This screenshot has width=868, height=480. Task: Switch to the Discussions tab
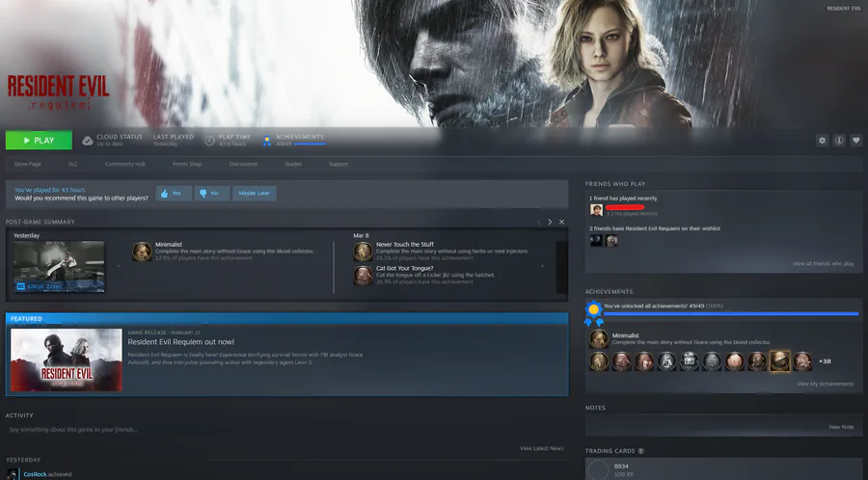click(244, 164)
